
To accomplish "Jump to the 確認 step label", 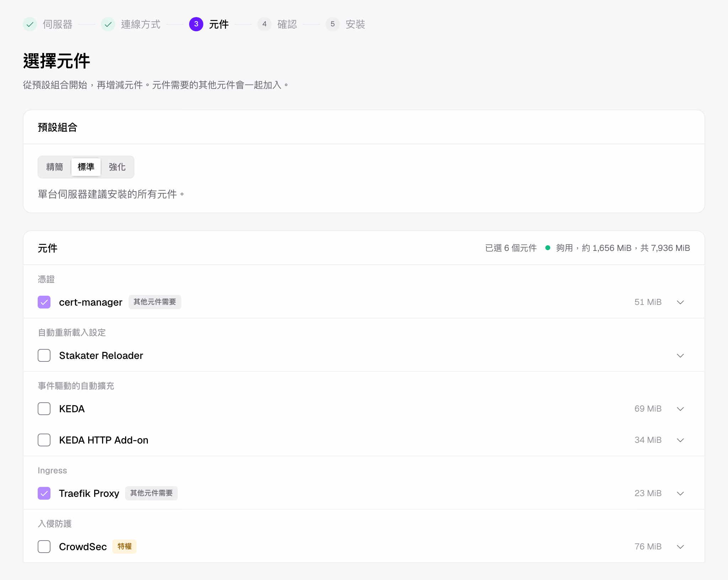I will (287, 24).
